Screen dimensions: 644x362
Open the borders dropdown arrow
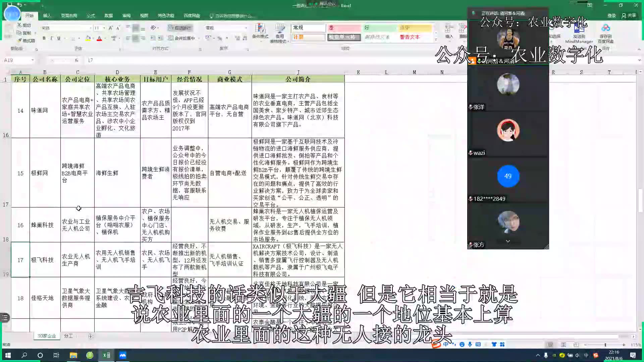(x=79, y=38)
